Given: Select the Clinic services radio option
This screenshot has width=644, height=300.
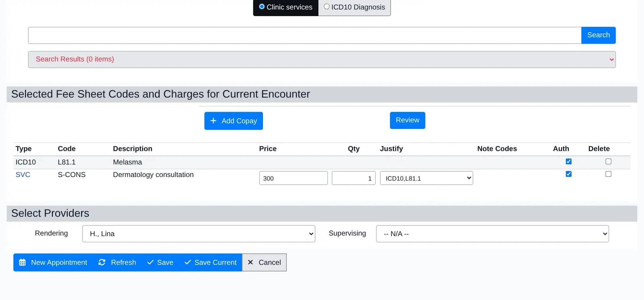Looking at the screenshot, I should tap(262, 7).
